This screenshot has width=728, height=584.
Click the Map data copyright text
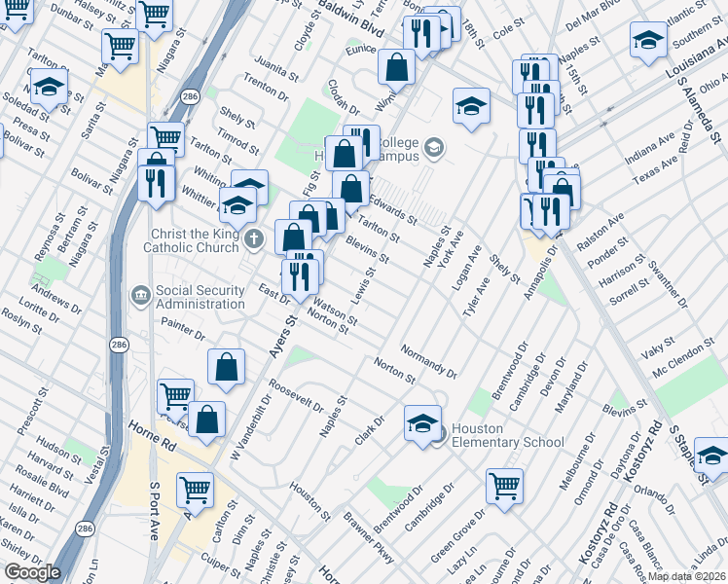click(x=687, y=576)
